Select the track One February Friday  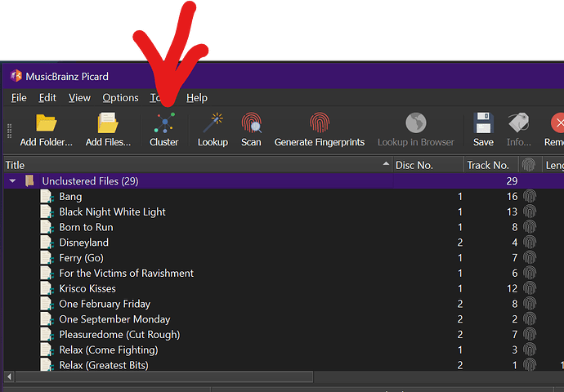click(x=105, y=304)
